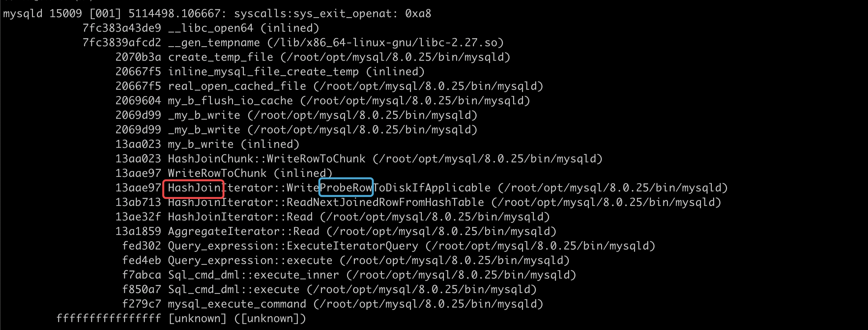The width and height of the screenshot is (868, 330).
Task: Click the AggregateIterator::Read stack frame
Action: coord(243,231)
